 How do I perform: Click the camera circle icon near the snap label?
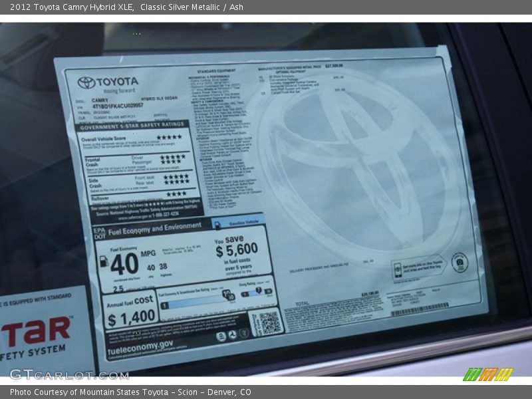pyautogui.click(x=459, y=263)
